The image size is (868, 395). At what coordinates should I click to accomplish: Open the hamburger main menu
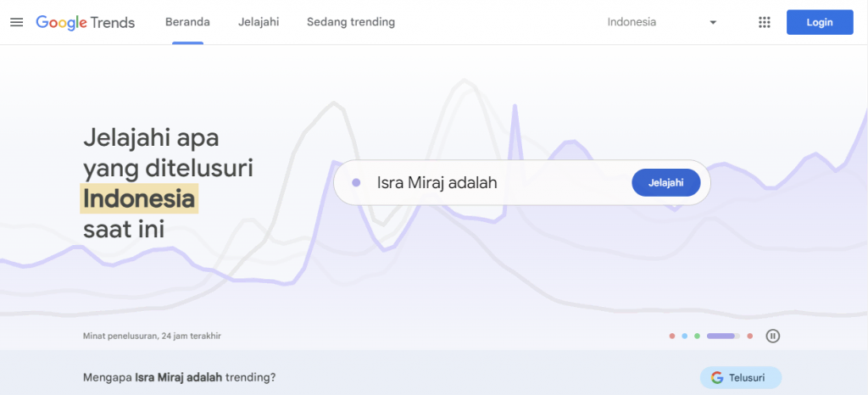coord(17,22)
